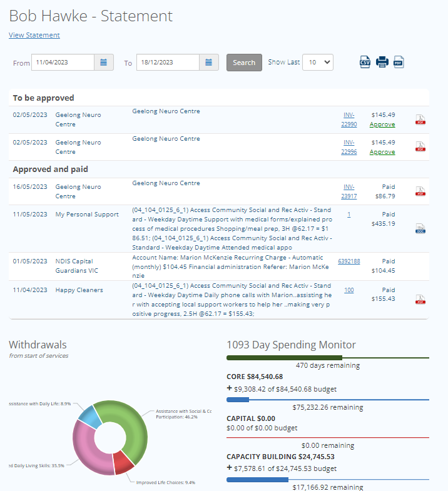Image resolution: width=448 pixels, height=491 pixels.
Task: Open the To date calendar picker
Action: 208,63
